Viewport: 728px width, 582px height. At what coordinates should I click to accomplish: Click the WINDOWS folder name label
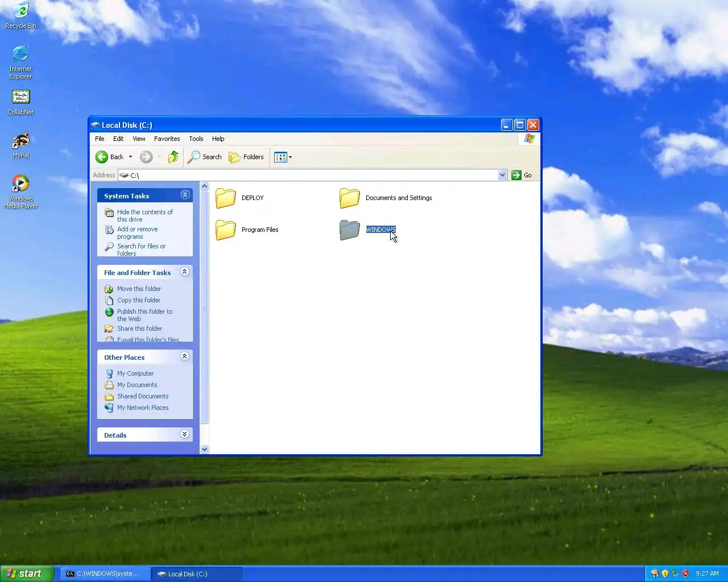point(380,230)
